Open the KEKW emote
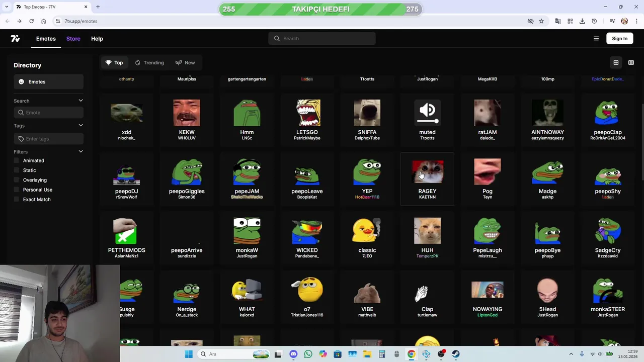Screen dimensions: 644x362 point(187,120)
